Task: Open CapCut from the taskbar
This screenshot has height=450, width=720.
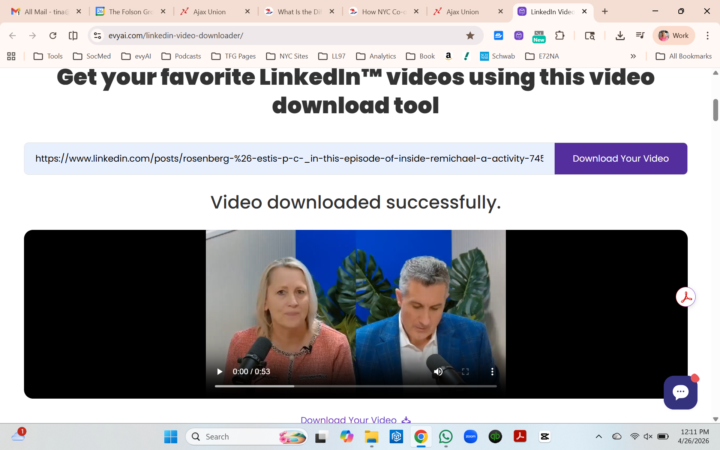Action: (545, 436)
